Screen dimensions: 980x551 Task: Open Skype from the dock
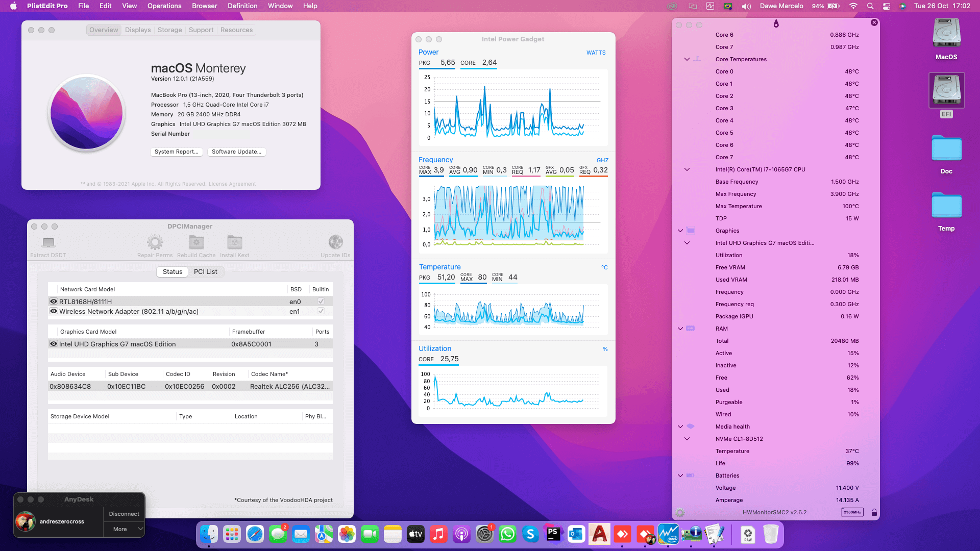click(530, 534)
